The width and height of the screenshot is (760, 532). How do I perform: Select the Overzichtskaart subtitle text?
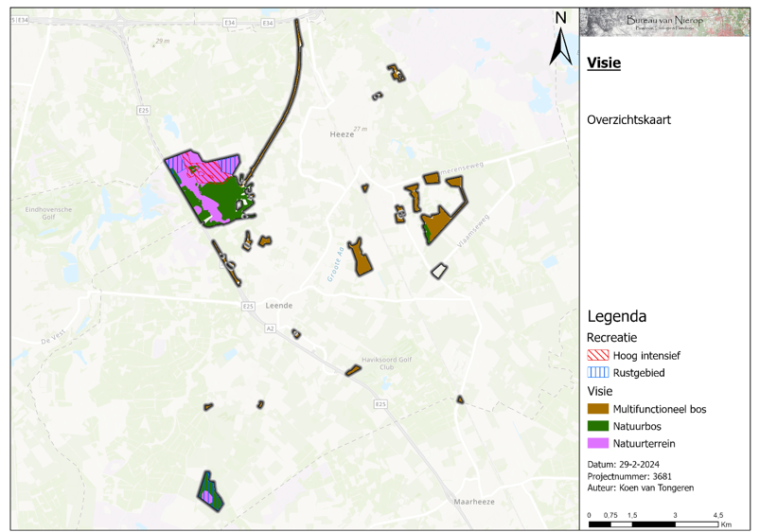tap(628, 120)
